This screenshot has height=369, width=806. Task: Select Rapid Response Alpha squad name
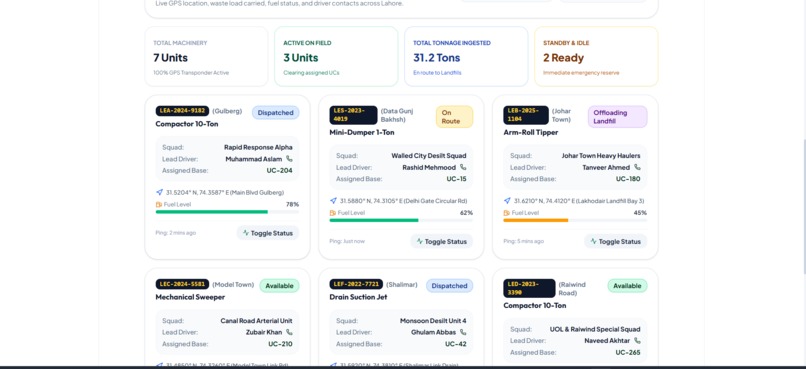[x=258, y=147]
